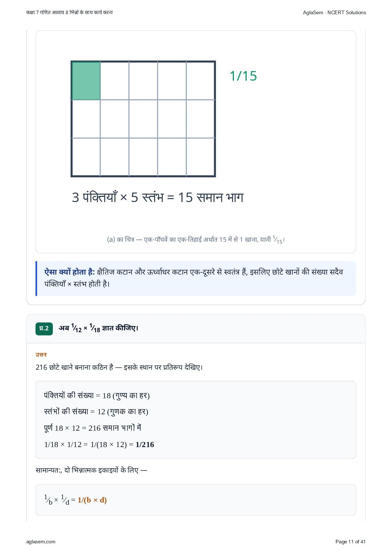Screen dimensions: 392x555
Task: Click the green shaded grid cell
Action: coord(86,81)
